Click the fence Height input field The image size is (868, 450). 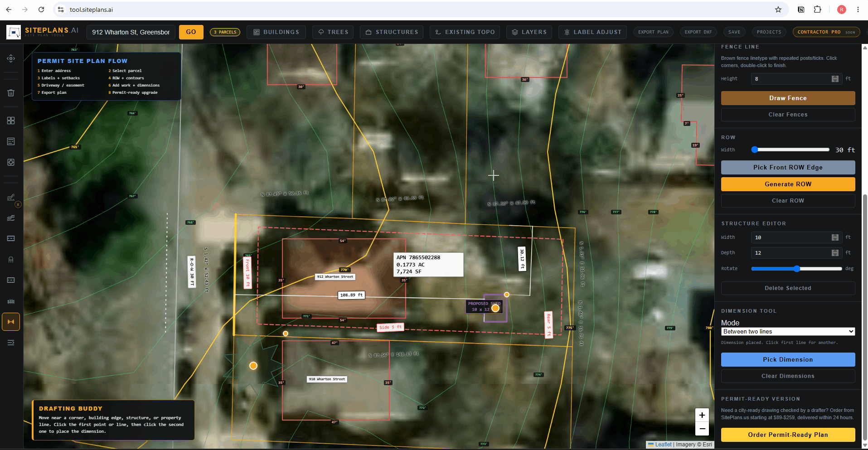point(796,79)
